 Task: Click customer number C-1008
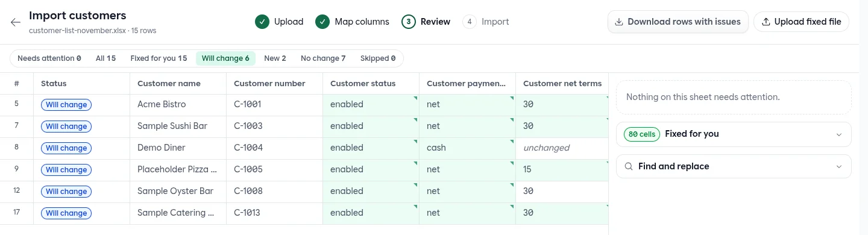[274, 192]
